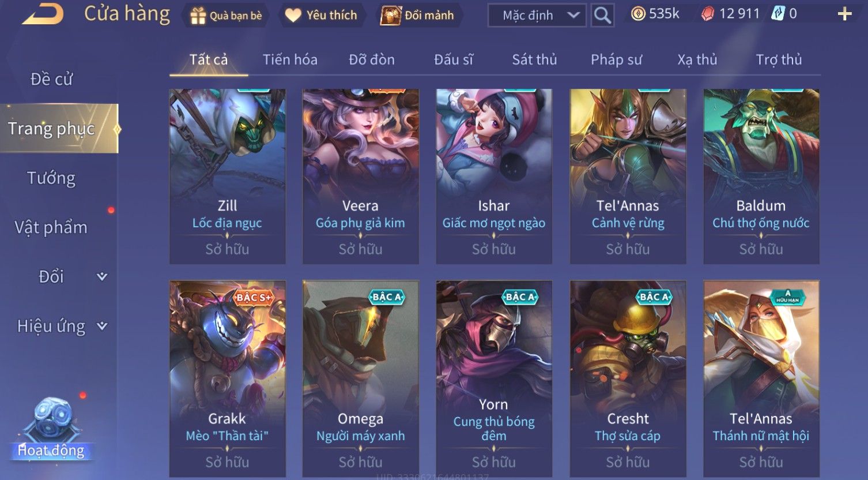
Task: Switch to the Pháp sư tab
Action: 616,59
